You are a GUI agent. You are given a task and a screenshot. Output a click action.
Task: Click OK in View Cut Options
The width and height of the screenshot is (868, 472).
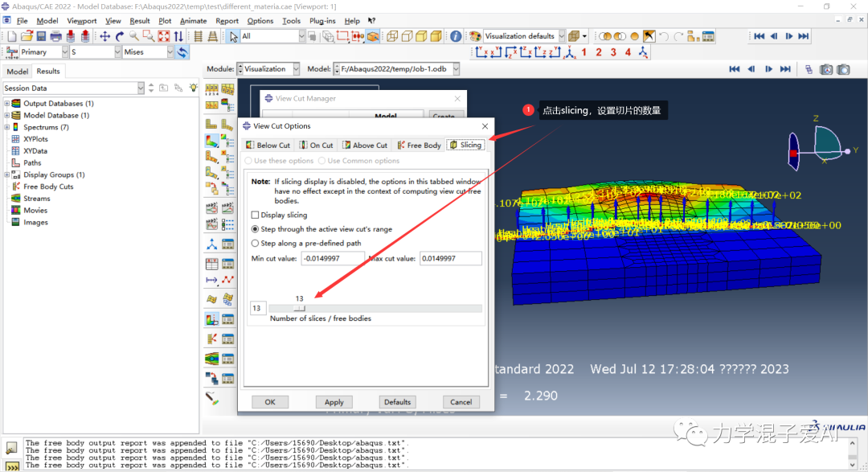(270, 402)
